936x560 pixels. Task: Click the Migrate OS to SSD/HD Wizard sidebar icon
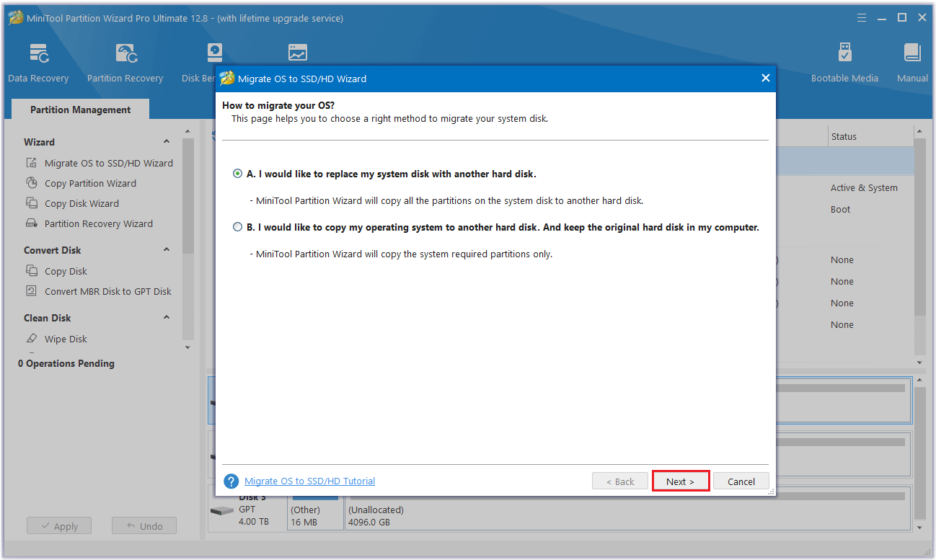[32, 163]
